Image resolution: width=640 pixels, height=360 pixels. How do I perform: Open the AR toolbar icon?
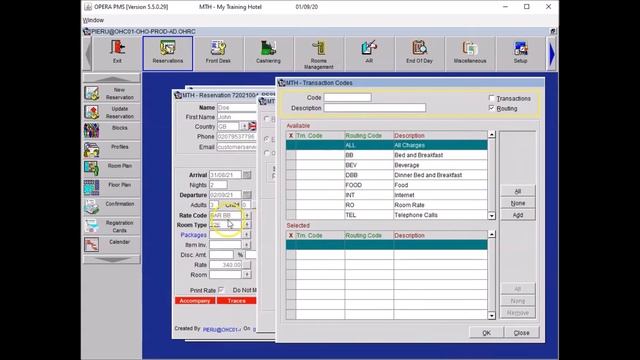(369, 53)
